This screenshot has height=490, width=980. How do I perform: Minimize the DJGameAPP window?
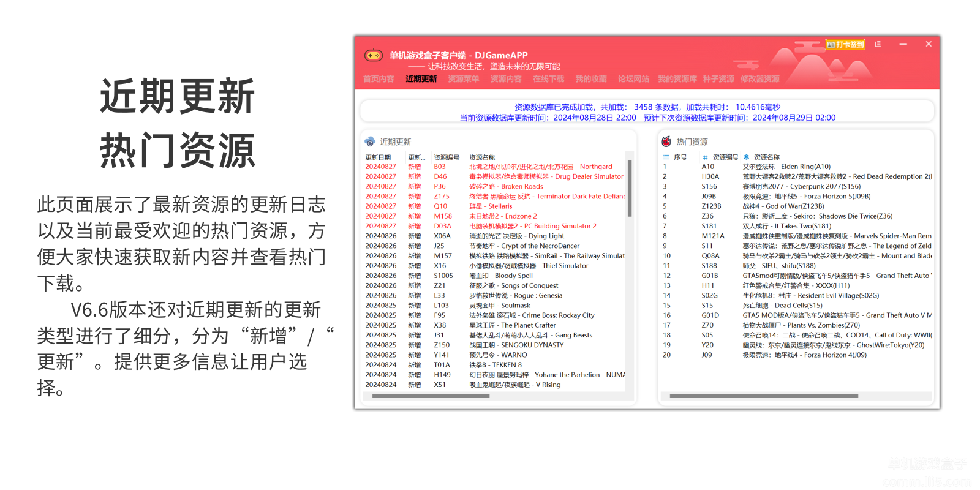(x=903, y=44)
